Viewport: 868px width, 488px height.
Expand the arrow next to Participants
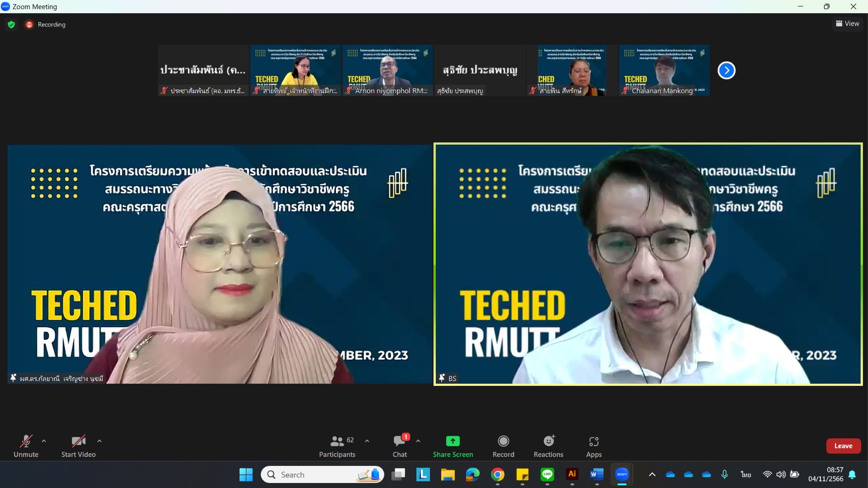pos(367,441)
